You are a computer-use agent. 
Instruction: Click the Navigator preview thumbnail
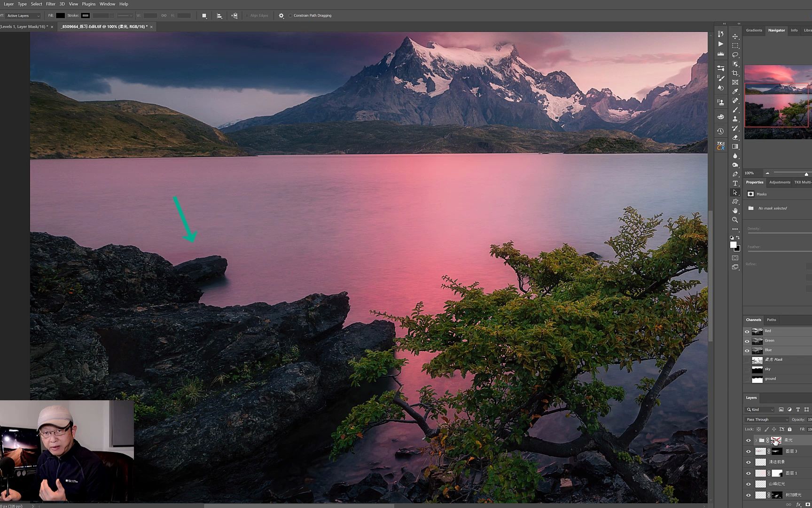778,102
